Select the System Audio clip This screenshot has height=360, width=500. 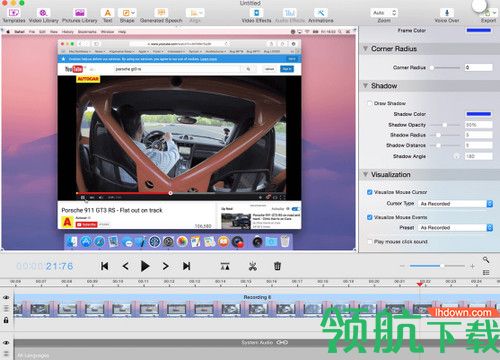257,342
